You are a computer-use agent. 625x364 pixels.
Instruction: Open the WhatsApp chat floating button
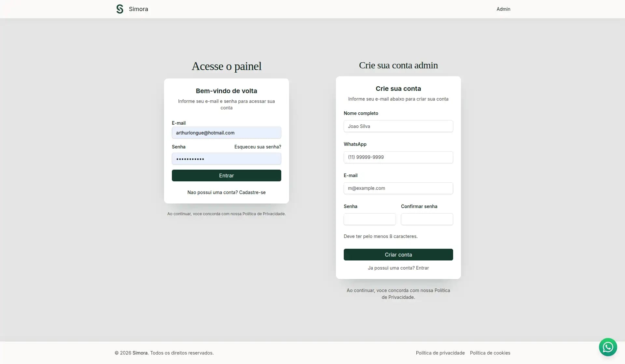pos(608,347)
